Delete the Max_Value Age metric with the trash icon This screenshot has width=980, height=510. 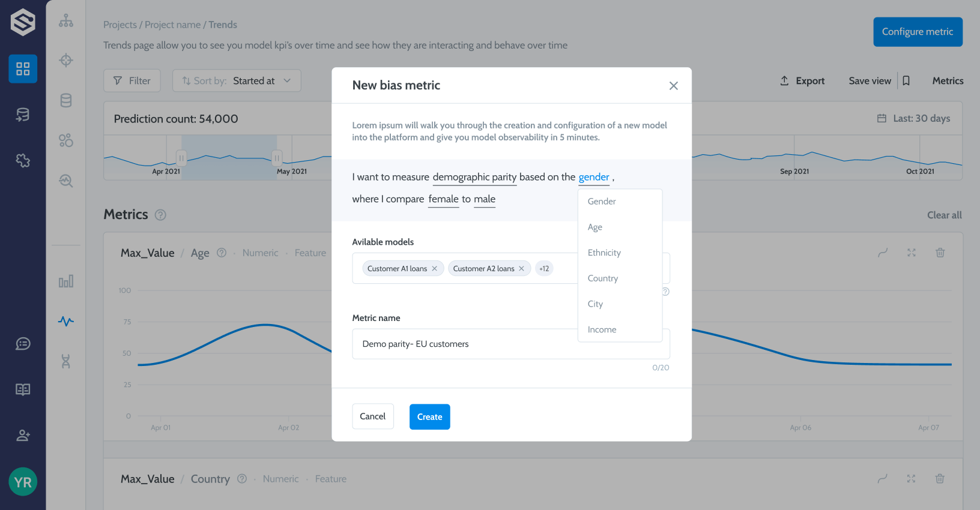click(x=940, y=253)
